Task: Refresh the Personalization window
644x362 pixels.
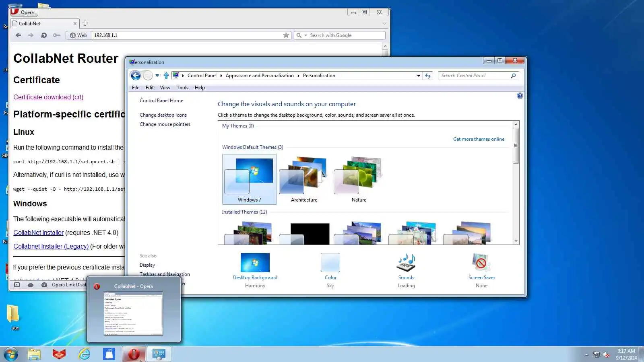Action: coord(428,76)
